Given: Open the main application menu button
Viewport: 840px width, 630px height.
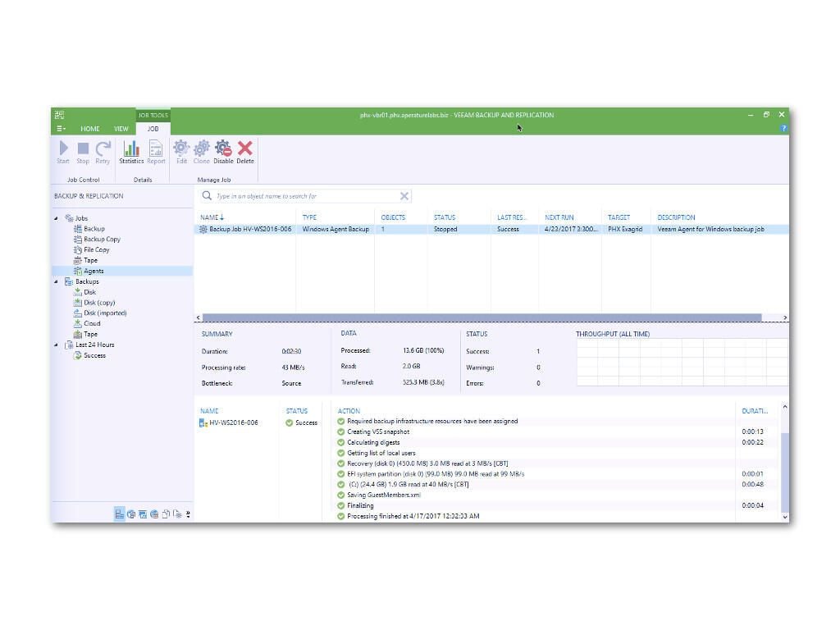Looking at the screenshot, I should (x=61, y=129).
